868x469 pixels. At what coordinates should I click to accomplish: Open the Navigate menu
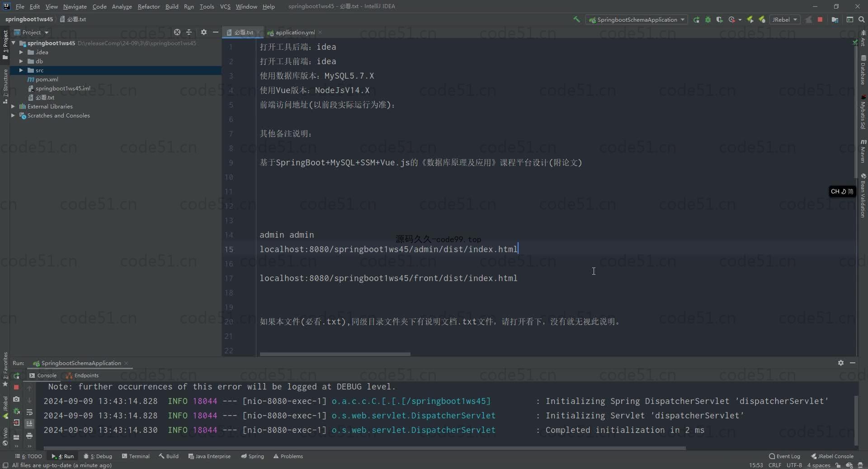coord(75,6)
